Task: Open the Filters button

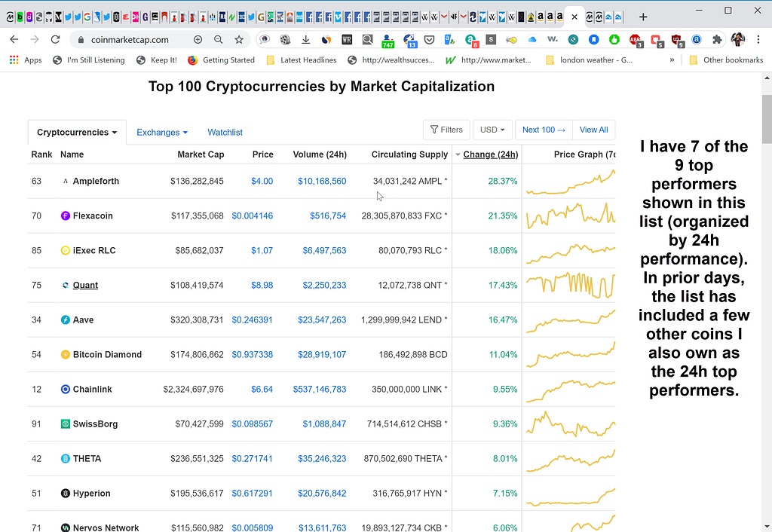Action: point(446,130)
